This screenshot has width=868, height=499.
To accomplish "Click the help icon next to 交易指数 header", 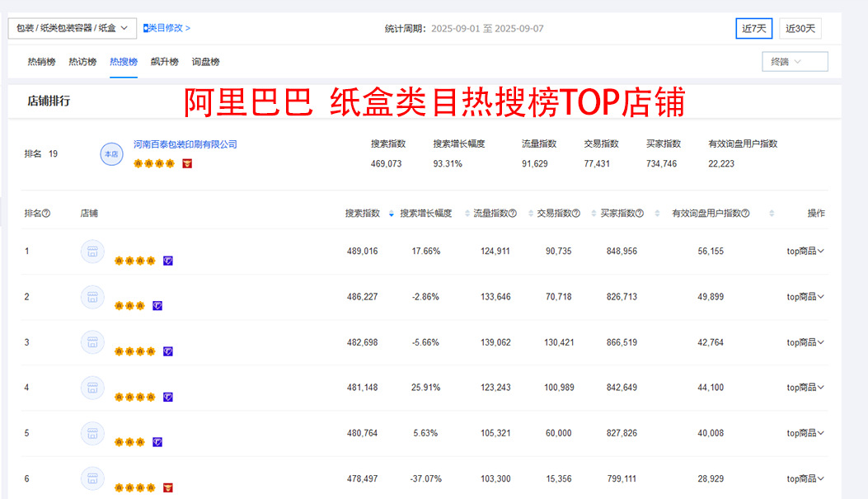I will pyautogui.click(x=576, y=214).
